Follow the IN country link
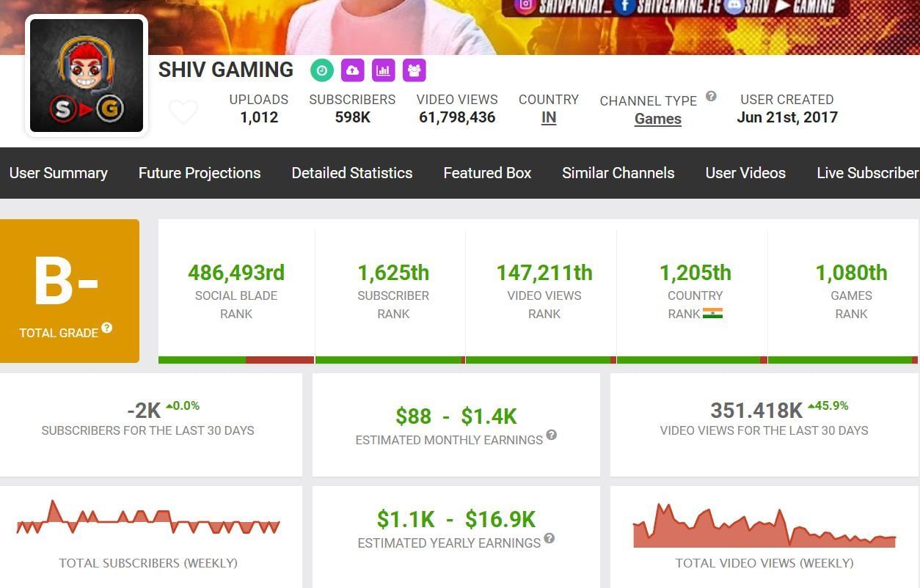This screenshot has width=920, height=588. (549, 117)
